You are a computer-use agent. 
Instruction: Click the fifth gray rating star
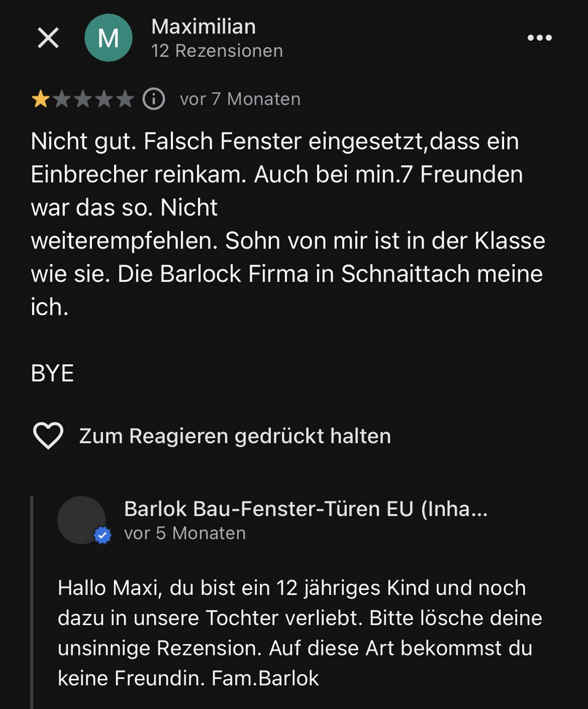point(125,99)
